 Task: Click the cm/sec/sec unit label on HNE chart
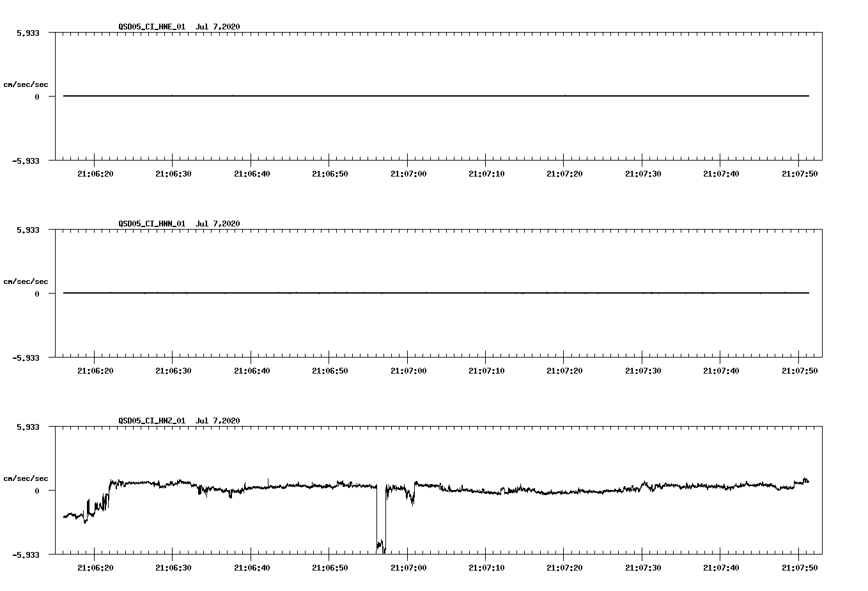(x=26, y=84)
